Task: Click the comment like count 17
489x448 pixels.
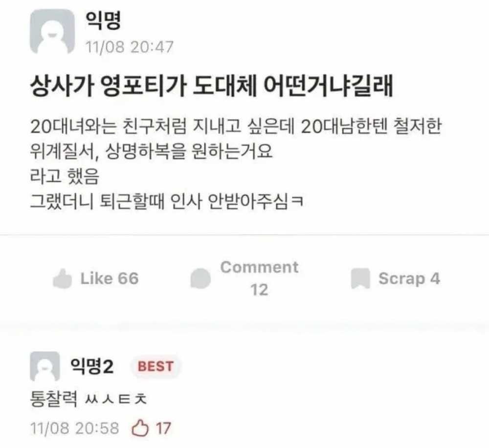Action: click(x=163, y=428)
